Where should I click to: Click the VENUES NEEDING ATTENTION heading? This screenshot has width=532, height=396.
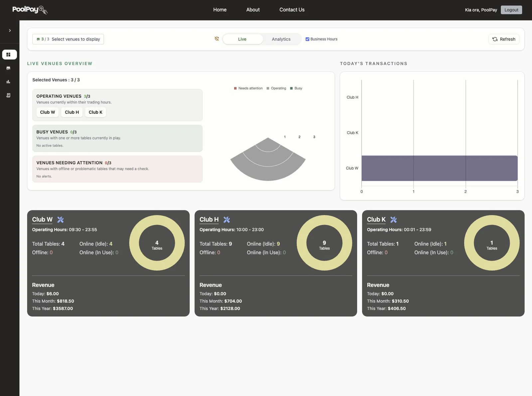coord(69,163)
